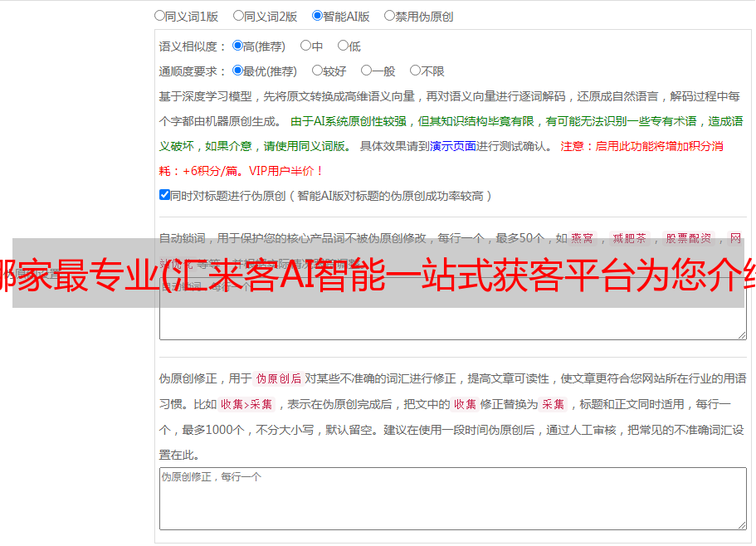Click the 收集>采集 example tag

[x=246, y=404]
